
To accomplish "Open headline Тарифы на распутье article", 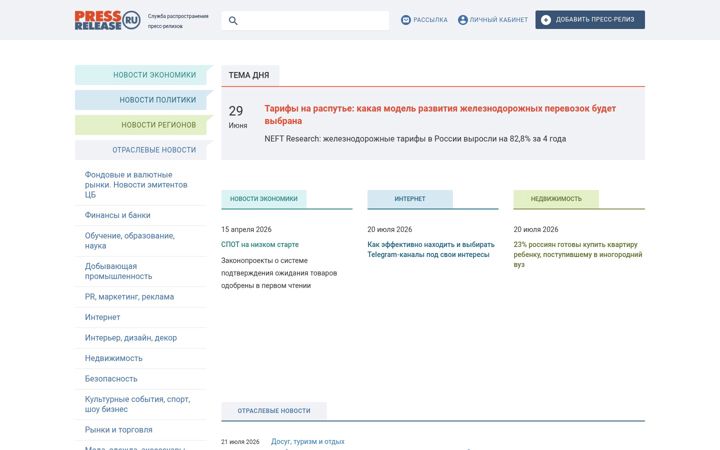I will click(x=440, y=115).
